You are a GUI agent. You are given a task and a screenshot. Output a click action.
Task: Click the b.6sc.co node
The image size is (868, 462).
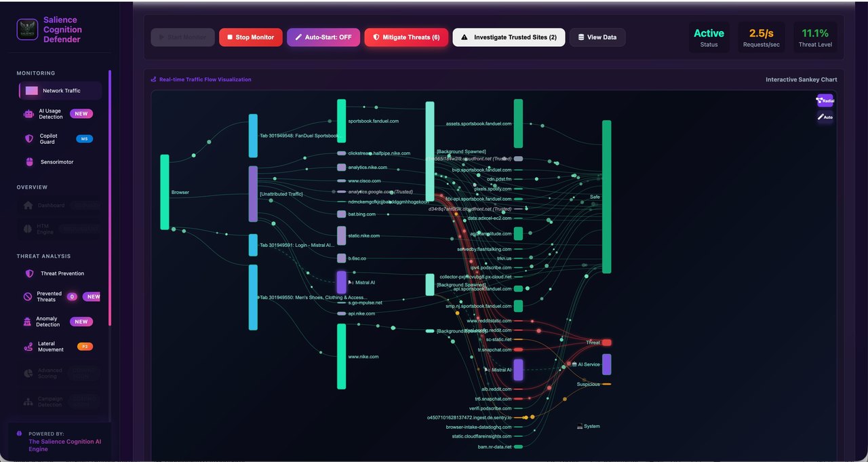(342, 258)
